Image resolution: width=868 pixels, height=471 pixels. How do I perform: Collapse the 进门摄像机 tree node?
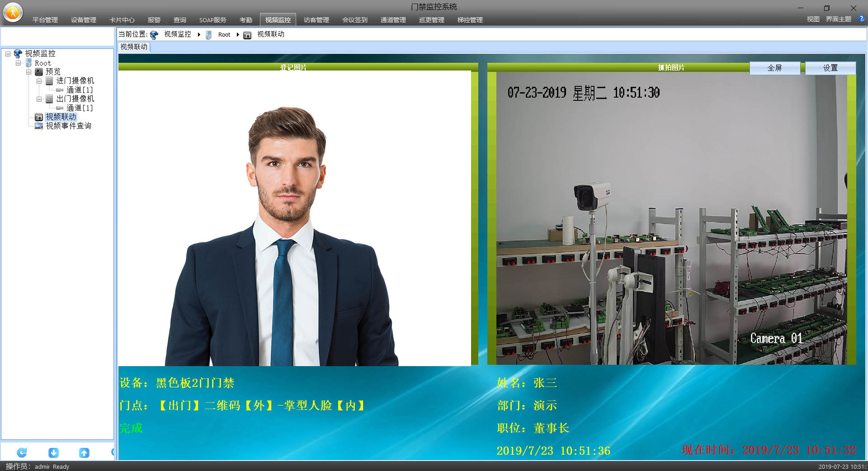(39, 81)
